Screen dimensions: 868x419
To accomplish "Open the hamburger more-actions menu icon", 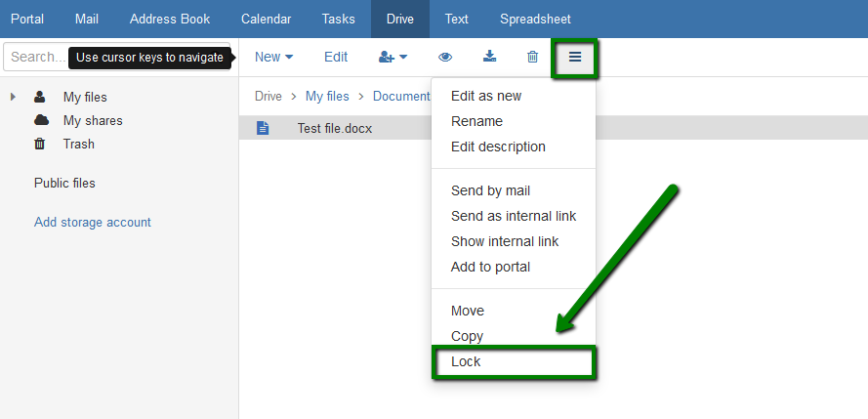I will [575, 57].
